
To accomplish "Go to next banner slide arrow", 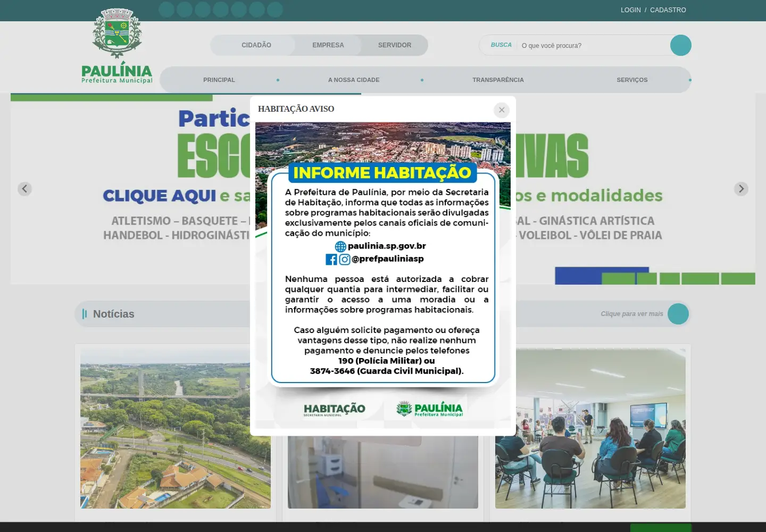I will pyautogui.click(x=741, y=189).
